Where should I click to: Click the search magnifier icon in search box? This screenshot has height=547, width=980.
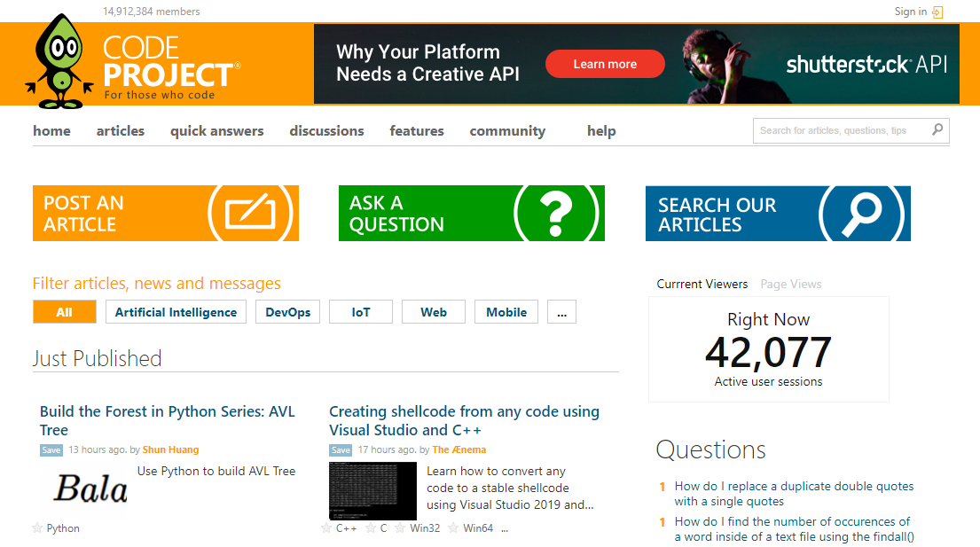pos(937,130)
